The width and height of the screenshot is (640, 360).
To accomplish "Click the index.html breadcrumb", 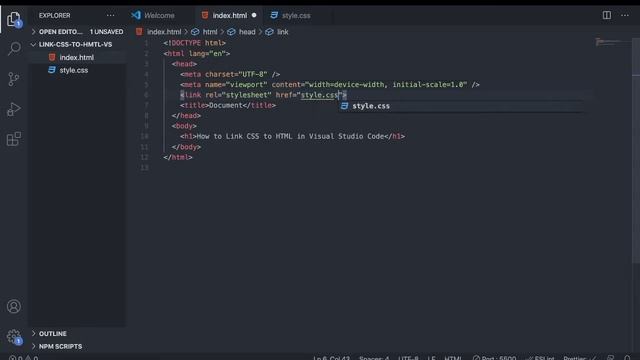I will click(164, 32).
